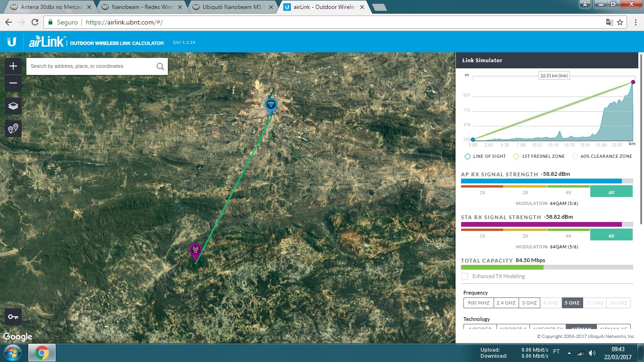
Task: Click the blue start dot on elevation chart
Action: 473,140
